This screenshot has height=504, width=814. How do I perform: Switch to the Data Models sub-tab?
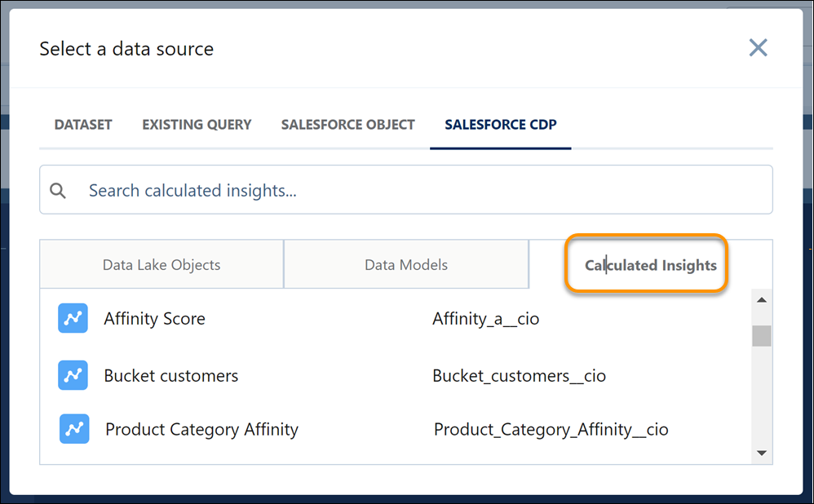(x=406, y=265)
